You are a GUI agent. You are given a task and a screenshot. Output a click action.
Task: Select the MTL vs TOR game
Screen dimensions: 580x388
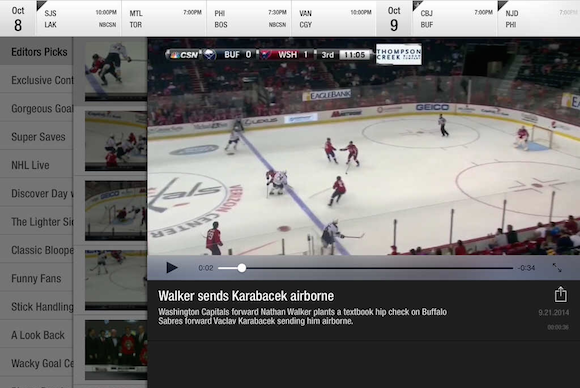tap(164, 18)
